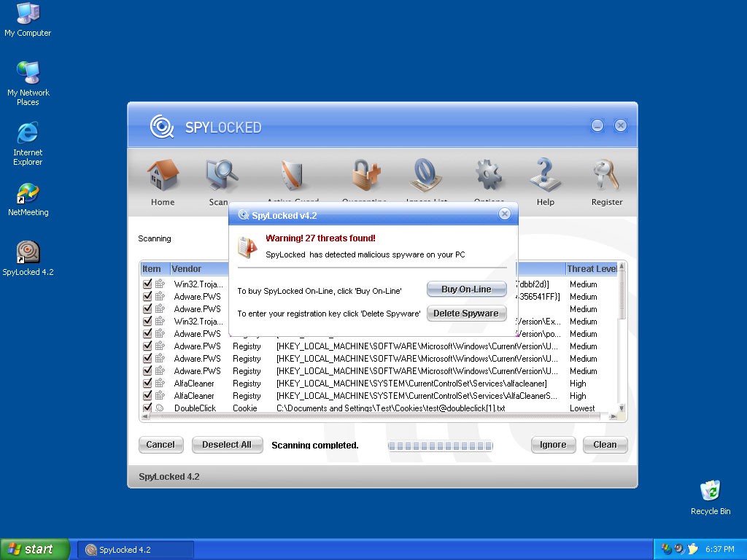This screenshot has width=747, height=560.
Task: Open the Quarantine padlock icon
Action: click(365, 177)
